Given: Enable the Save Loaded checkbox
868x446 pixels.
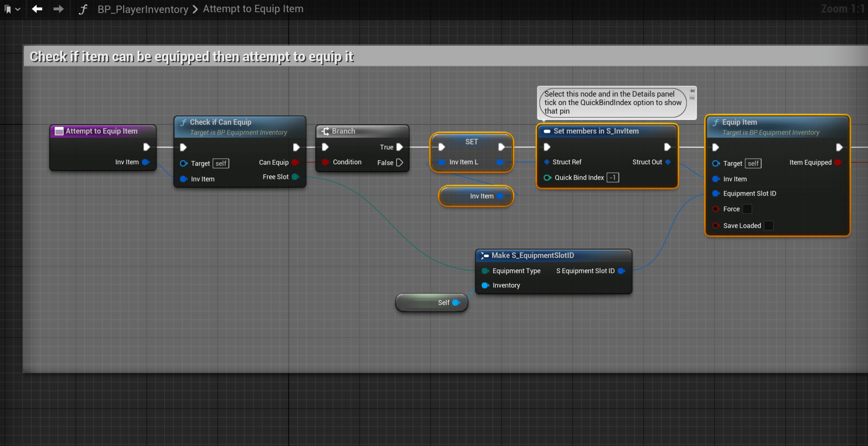Looking at the screenshot, I should 768,225.
